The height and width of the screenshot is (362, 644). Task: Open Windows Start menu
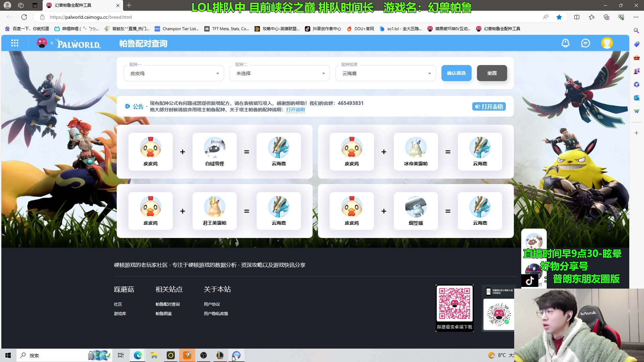click(x=8, y=355)
